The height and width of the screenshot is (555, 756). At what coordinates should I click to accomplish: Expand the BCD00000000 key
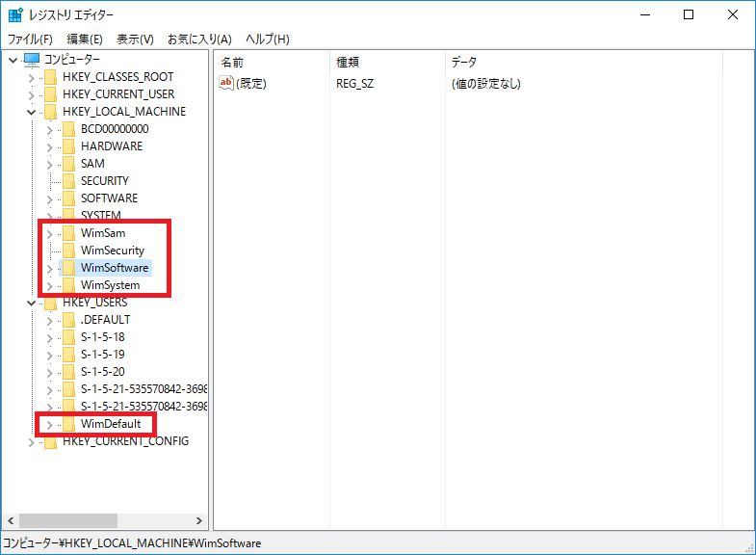[x=49, y=130]
